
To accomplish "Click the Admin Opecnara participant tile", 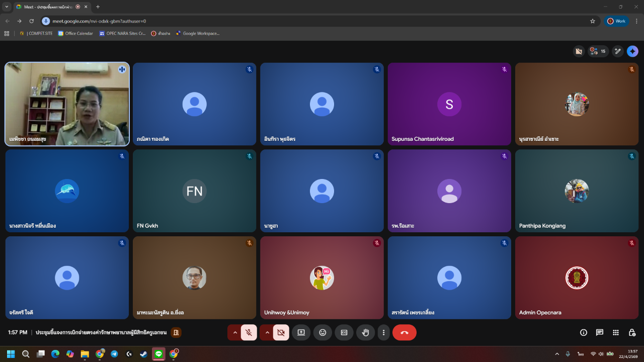I will (577, 278).
